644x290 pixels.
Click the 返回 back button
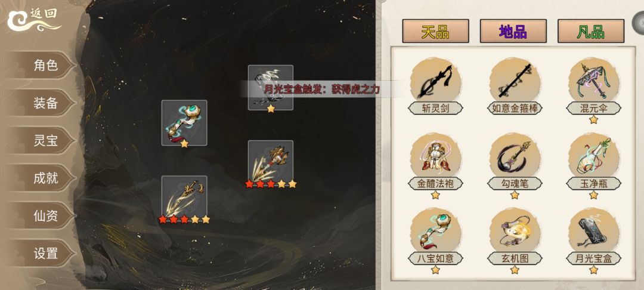(x=35, y=20)
